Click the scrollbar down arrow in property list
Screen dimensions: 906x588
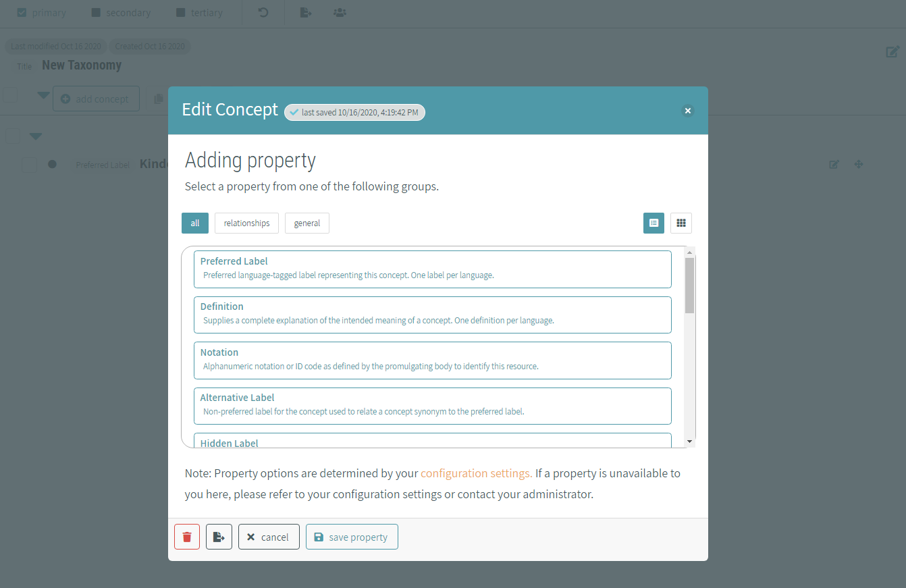point(689,442)
